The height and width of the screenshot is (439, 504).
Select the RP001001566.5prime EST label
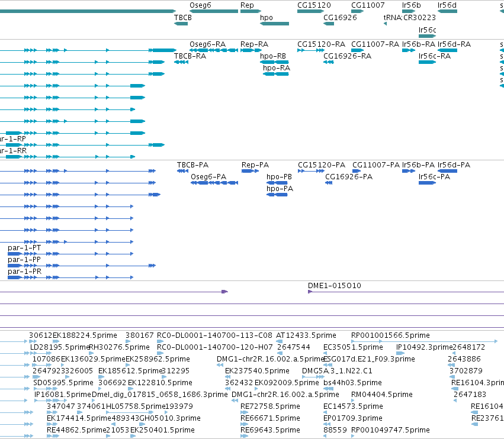point(390,335)
